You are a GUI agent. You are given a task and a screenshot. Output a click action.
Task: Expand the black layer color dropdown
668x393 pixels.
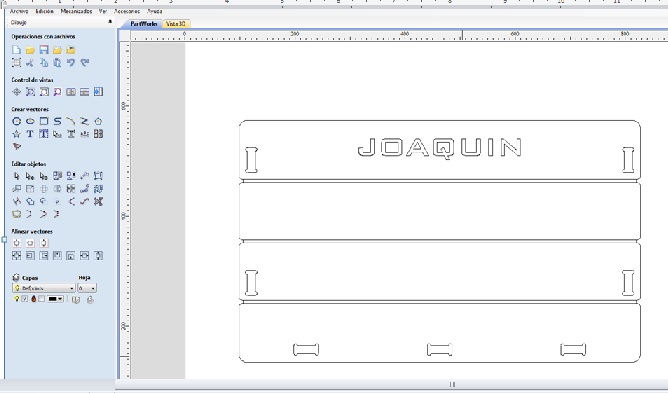click(60, 299)
